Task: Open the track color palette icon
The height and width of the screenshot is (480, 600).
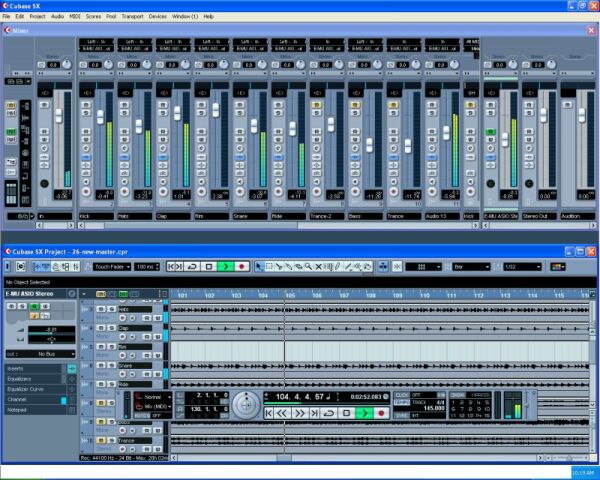Action: [x=558, y=267]
